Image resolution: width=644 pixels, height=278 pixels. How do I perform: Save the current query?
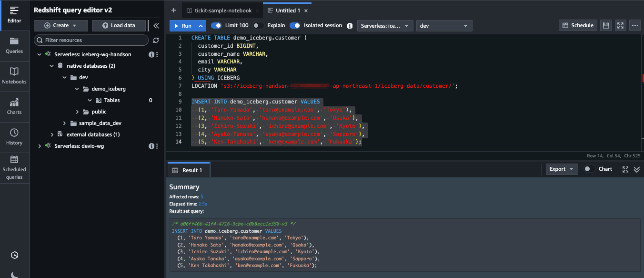click(605, 25)
